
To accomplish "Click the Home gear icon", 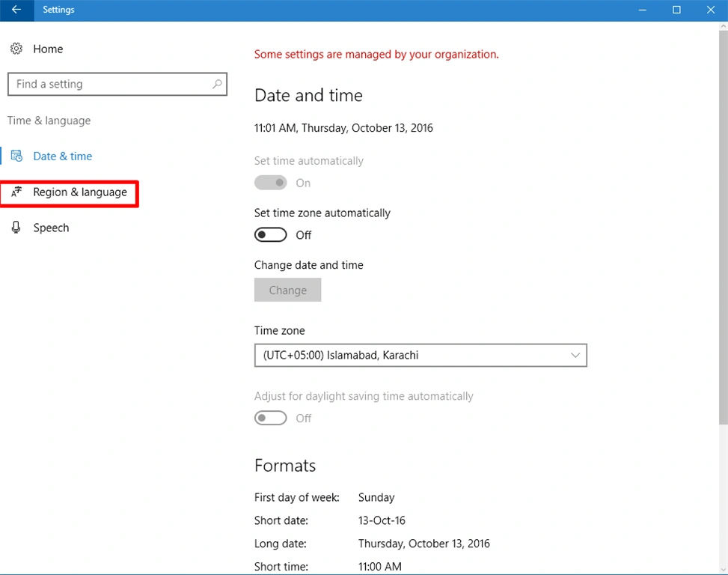I will (x=16, y=49).
